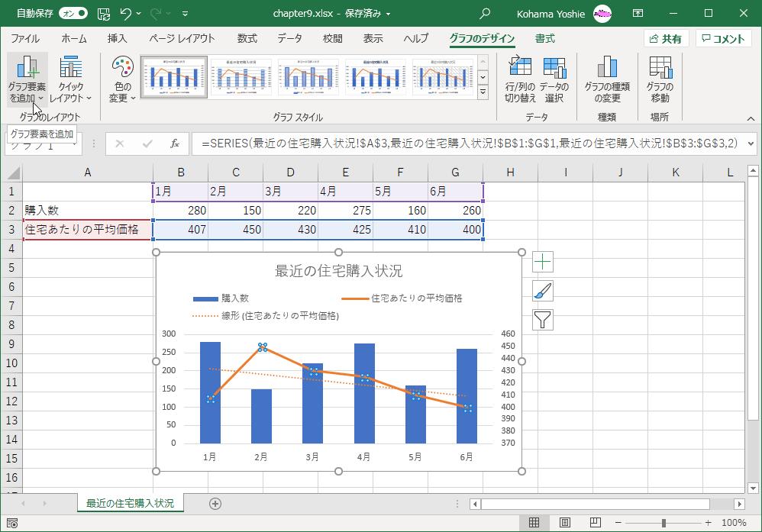
Task: Open the クイックレイアウト gallery
Action: [70, 79]
